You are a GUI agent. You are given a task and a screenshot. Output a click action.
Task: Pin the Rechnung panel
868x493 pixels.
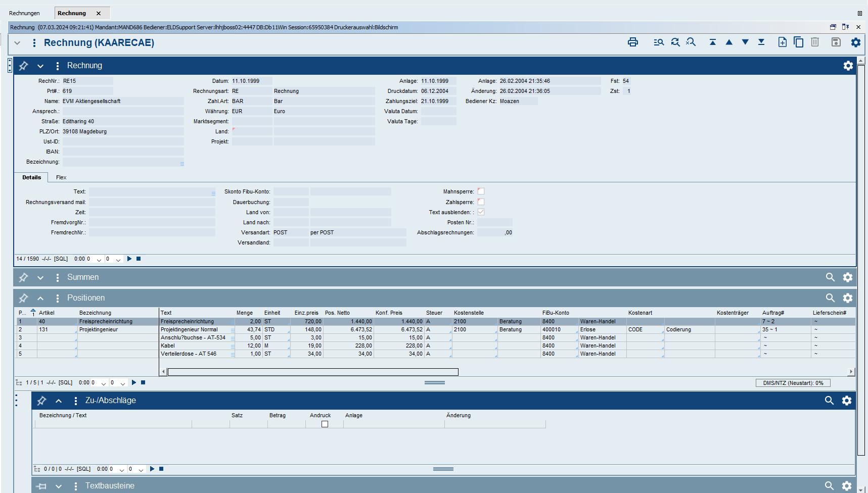point(23,66)
